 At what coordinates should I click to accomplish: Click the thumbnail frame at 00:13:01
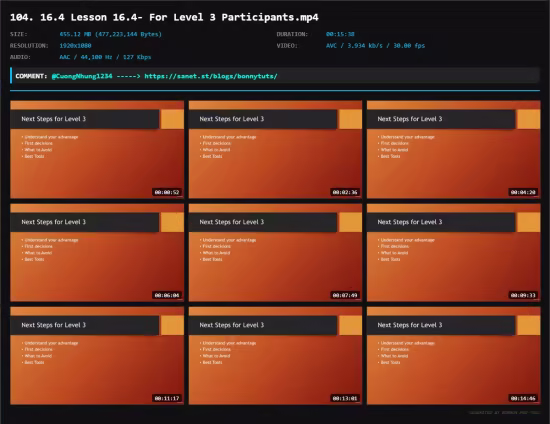tap(275, 356)
